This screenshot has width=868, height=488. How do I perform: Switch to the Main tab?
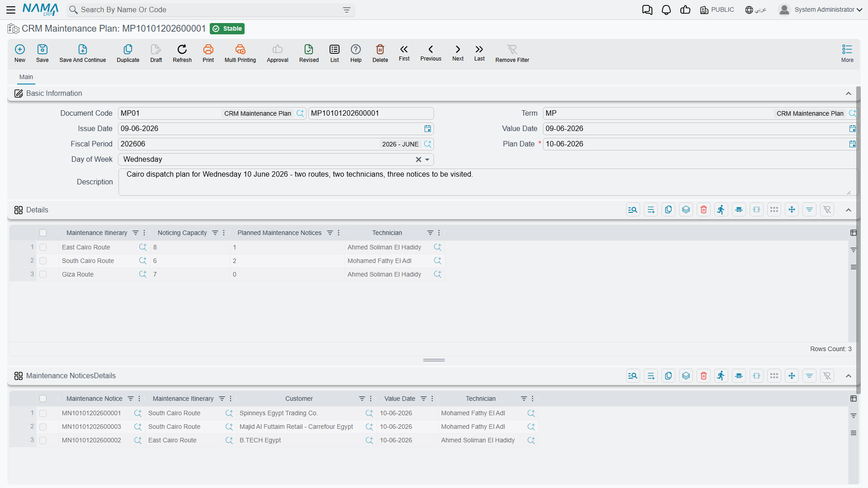point(26,77)
